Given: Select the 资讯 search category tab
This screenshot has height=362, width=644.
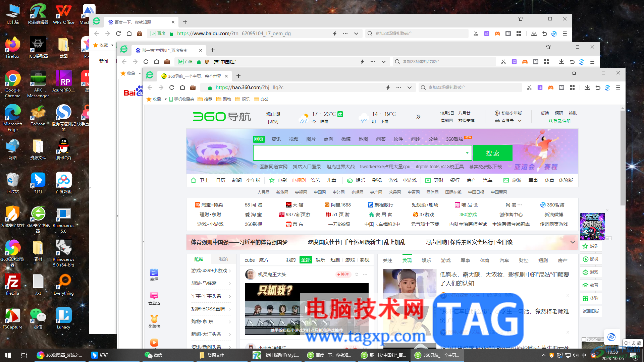Looking at the screenshot, I should pyautogui.click(x=276, y=139).
